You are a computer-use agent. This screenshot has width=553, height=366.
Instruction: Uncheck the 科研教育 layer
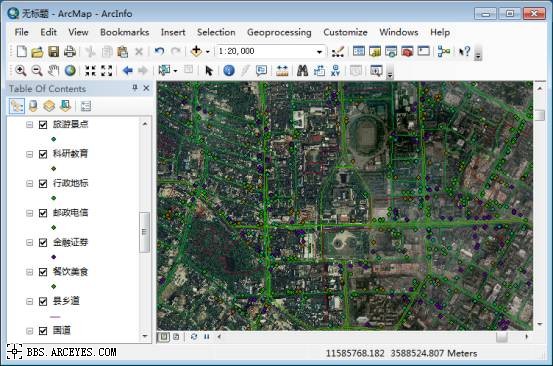(x=43, y=154)
